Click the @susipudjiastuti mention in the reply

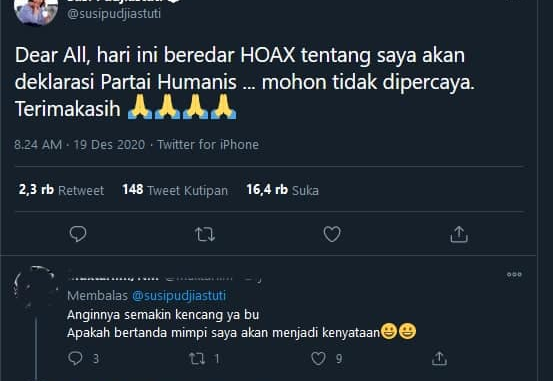(x=179, y=295)
